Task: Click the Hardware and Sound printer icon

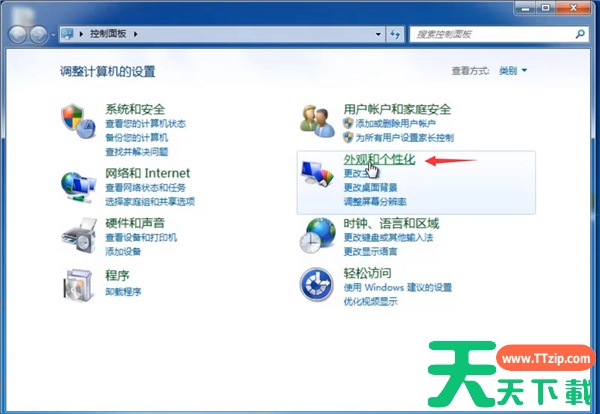Action: [x=79, y=236]
